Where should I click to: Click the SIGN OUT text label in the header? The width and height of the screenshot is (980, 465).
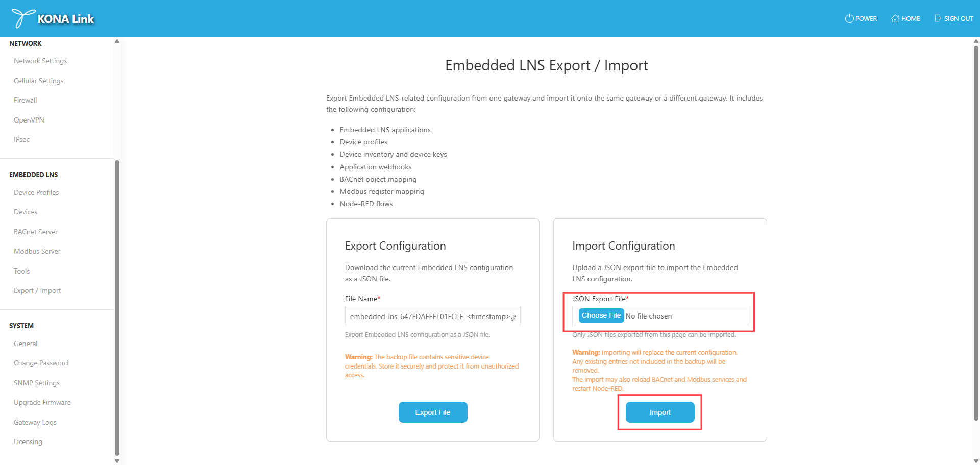coord(959,18)
